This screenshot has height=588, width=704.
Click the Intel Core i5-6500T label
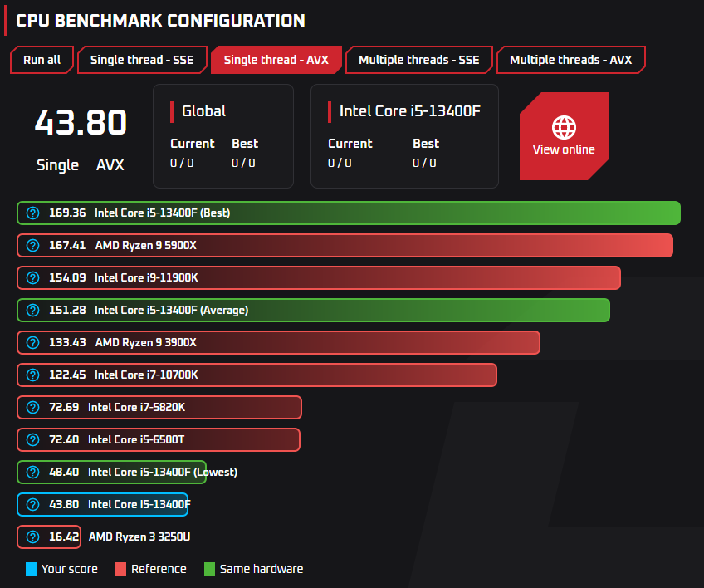click(x=136, y=439)
